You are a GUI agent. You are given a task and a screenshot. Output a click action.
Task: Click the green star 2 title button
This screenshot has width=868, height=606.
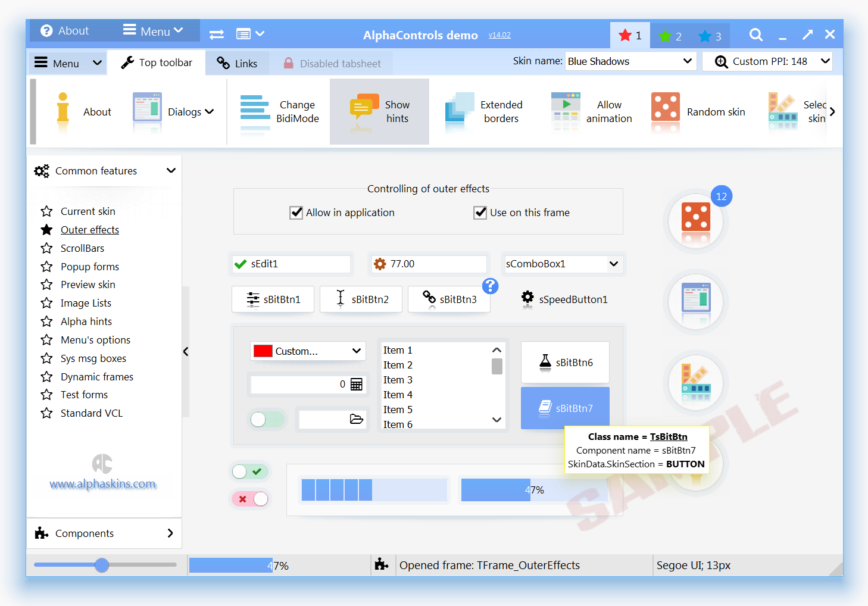(670, 36)
